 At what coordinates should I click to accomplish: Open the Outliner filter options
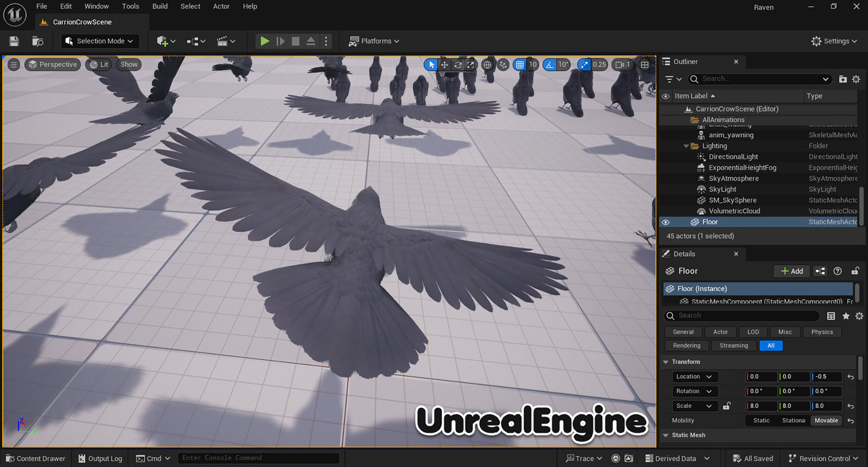(x=673, y=79)
